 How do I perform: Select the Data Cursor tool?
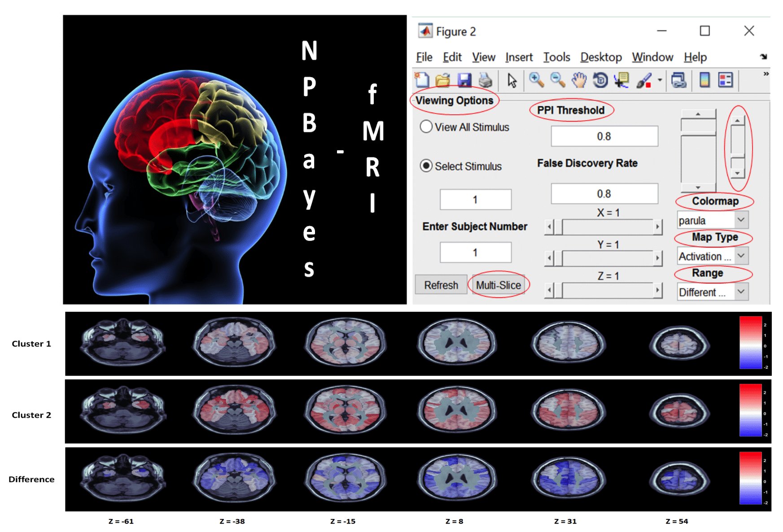click(x=621, y=80)
